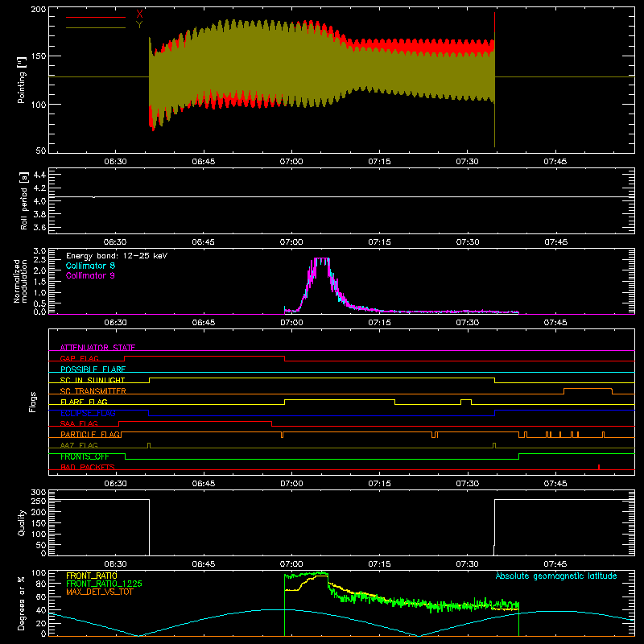
Task: Click the 'SC_TRANSMITTER' flag label
Action: point(93,391)
